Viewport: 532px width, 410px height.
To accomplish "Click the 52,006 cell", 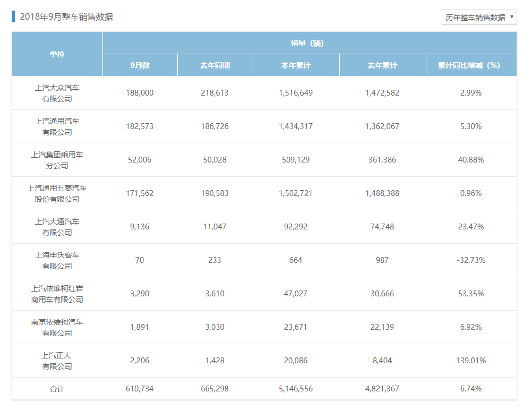I will pos(140,160).
